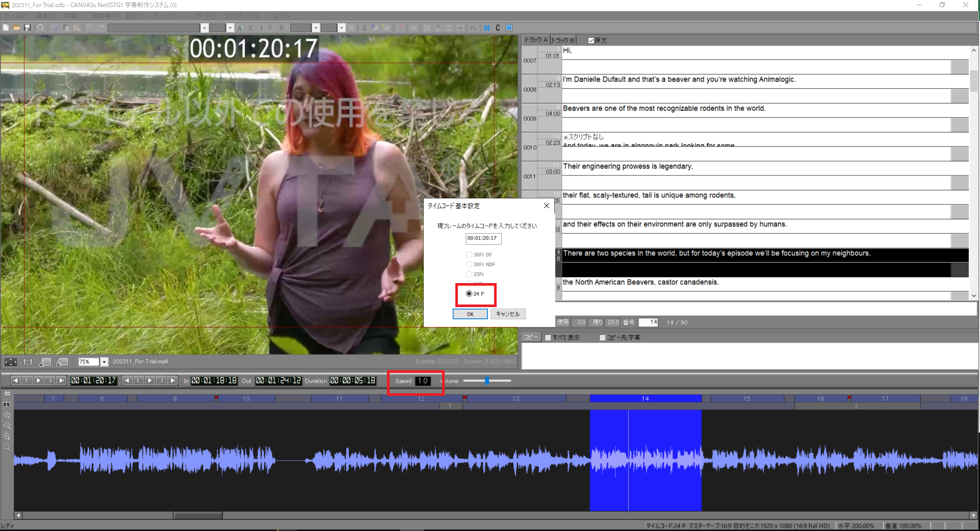This screenshot has width=980, height=531.
Task: Click the コピー button
Action: (x=531, y=337)
